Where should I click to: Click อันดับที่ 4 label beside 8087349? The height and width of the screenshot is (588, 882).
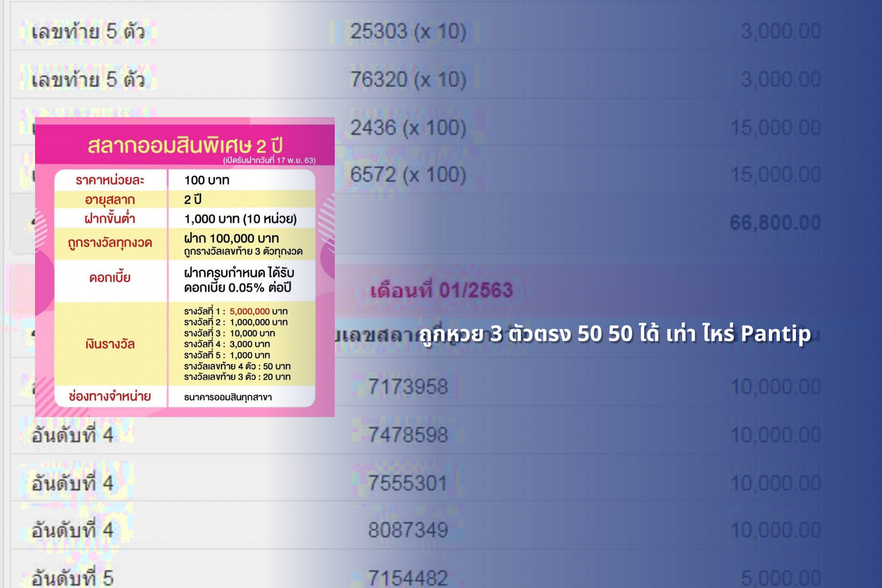pos(72,530)
